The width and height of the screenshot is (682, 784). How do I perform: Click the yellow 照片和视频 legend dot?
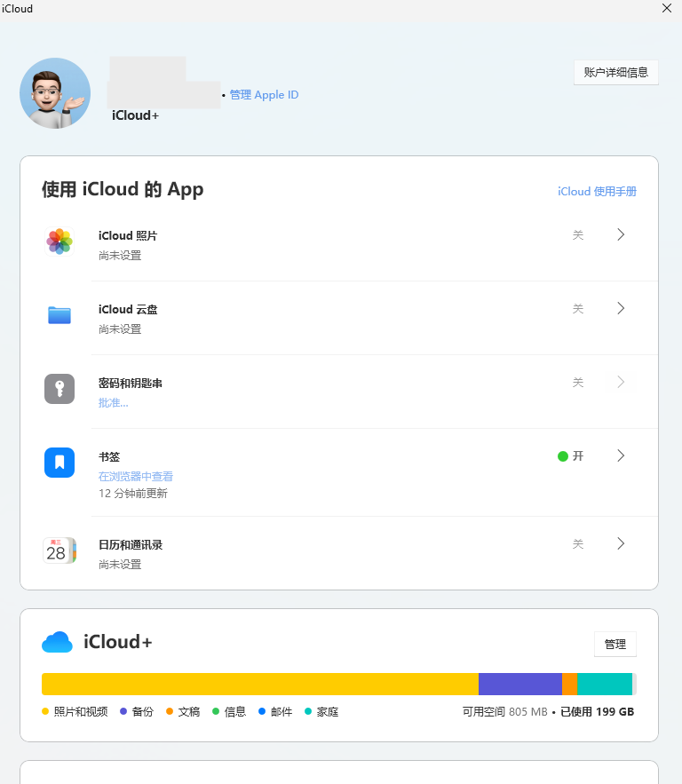[45, 711]
